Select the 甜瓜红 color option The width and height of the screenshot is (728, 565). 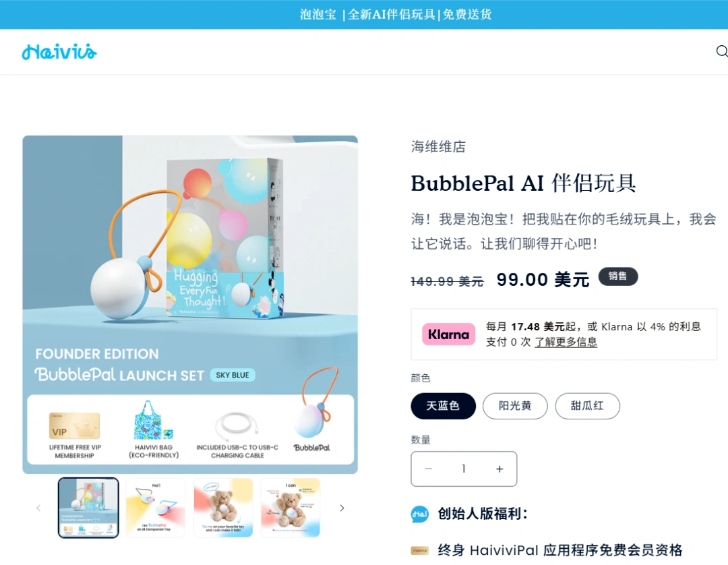[x=587, y=406]
